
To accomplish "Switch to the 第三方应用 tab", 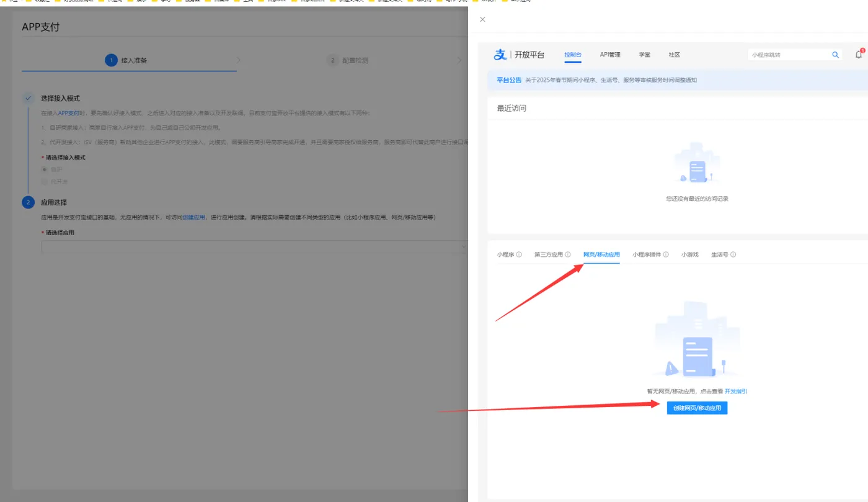I will click(549, 254).
